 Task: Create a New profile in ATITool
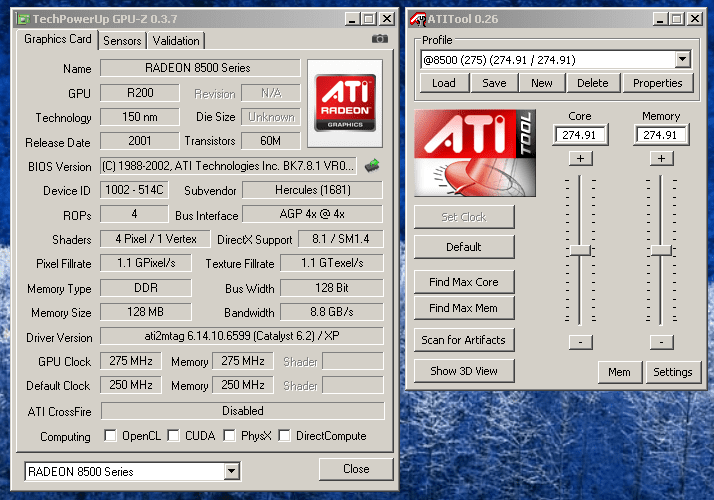coord(541,83)
